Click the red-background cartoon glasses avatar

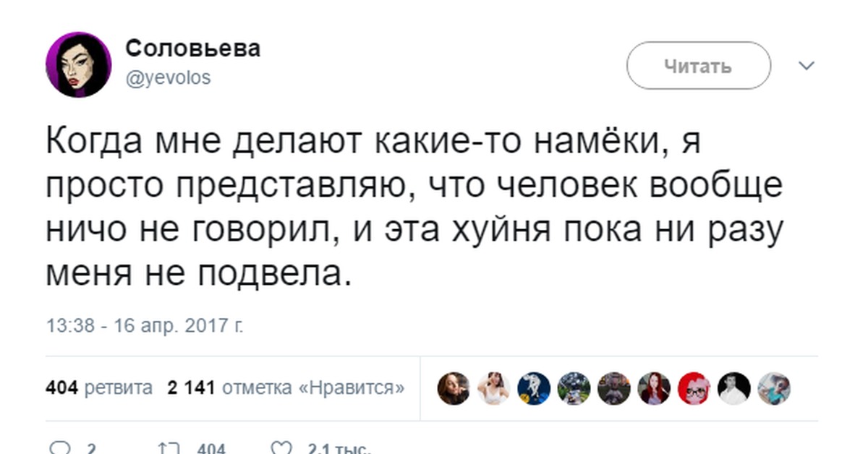coord(694,389)
